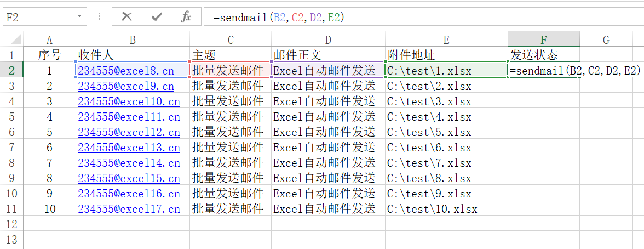Screen dimensions: 644x249
Task: Select cell C:\test\8.xlsx
Action: coord(446,178)
